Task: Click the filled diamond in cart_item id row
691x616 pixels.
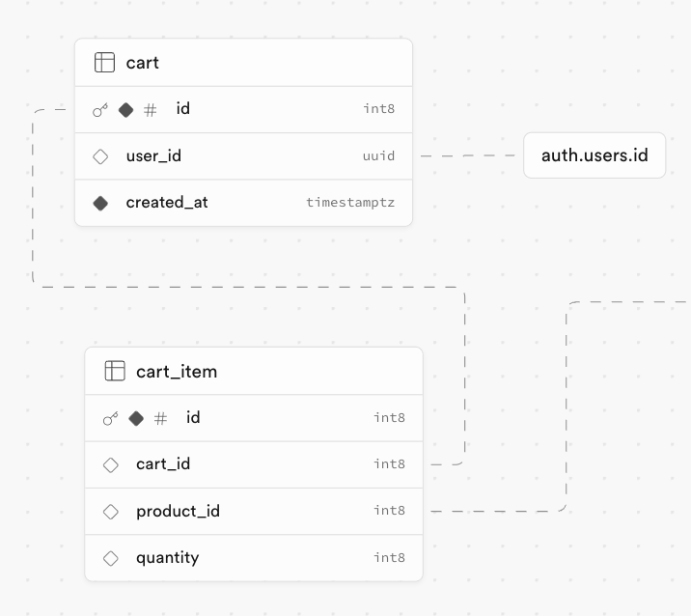Action: pyautogui.click(x=136, y=418)
